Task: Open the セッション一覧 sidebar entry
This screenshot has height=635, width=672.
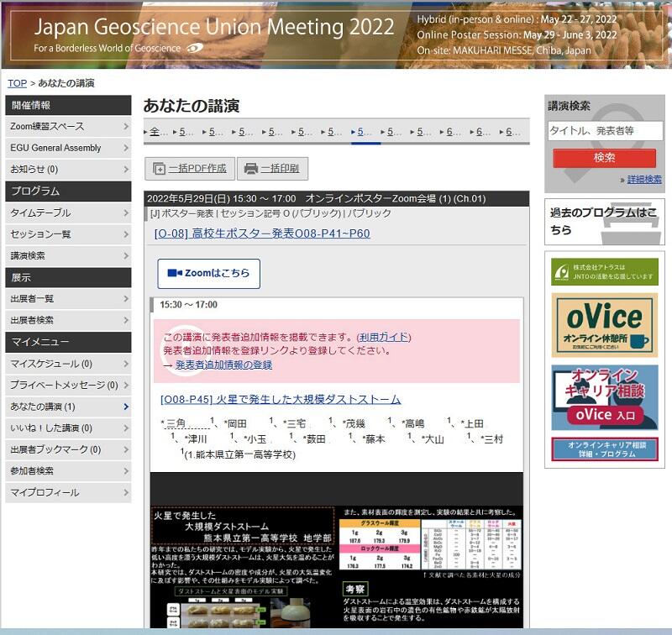Action: [x=68, y=234]
